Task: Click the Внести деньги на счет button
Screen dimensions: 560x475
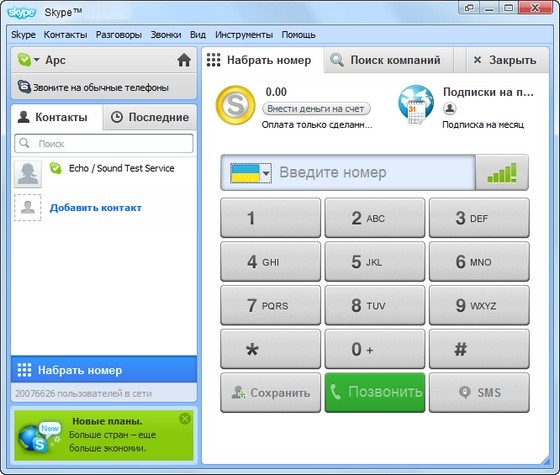Action: pos(316,109)
